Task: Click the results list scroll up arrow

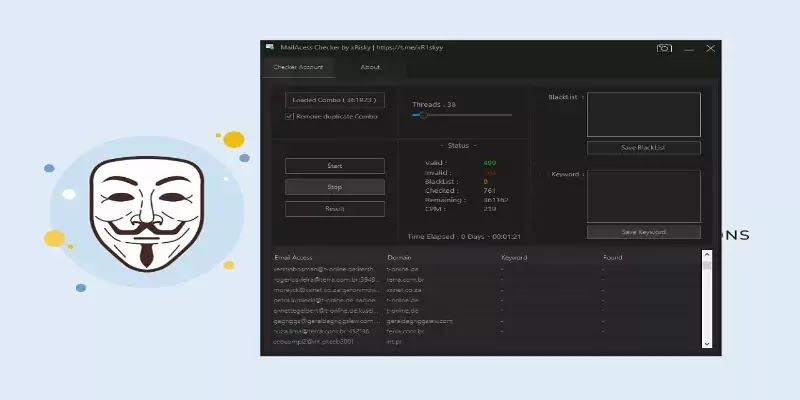Action: 707,254
